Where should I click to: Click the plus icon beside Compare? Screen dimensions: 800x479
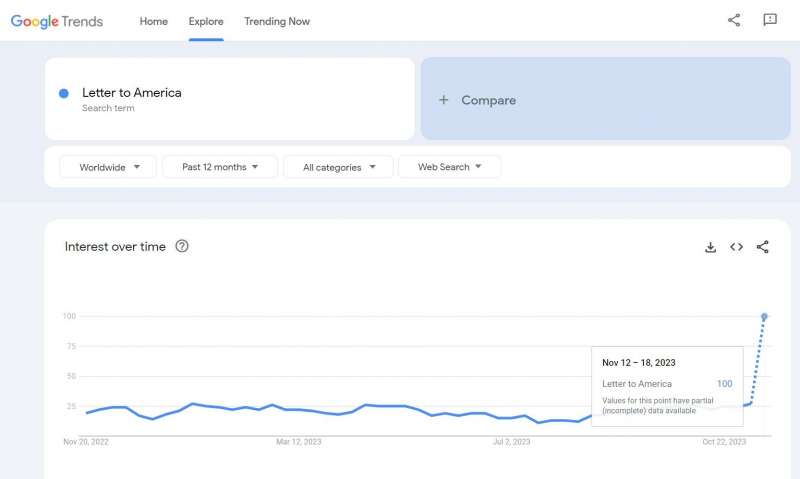pos(443,100)
